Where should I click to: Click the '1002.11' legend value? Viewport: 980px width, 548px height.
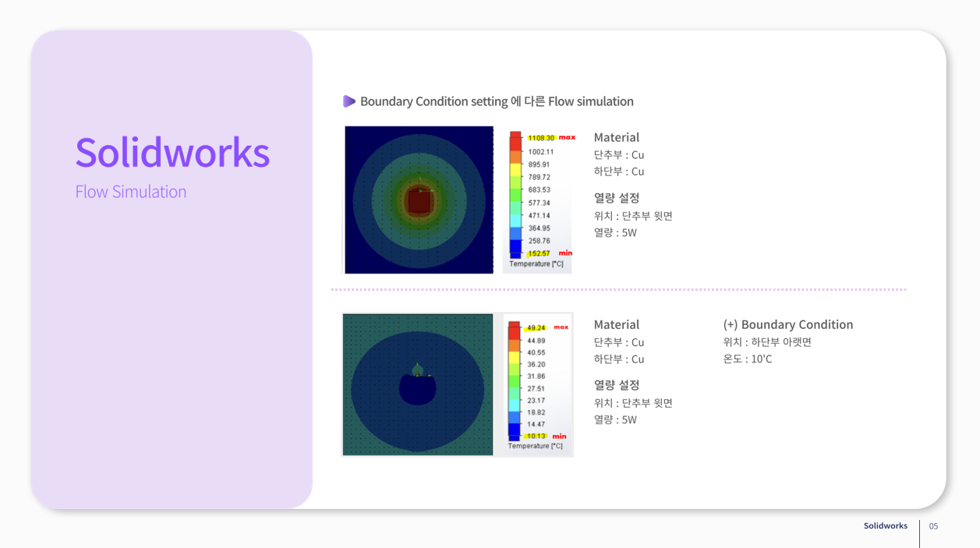pos(540,152)
